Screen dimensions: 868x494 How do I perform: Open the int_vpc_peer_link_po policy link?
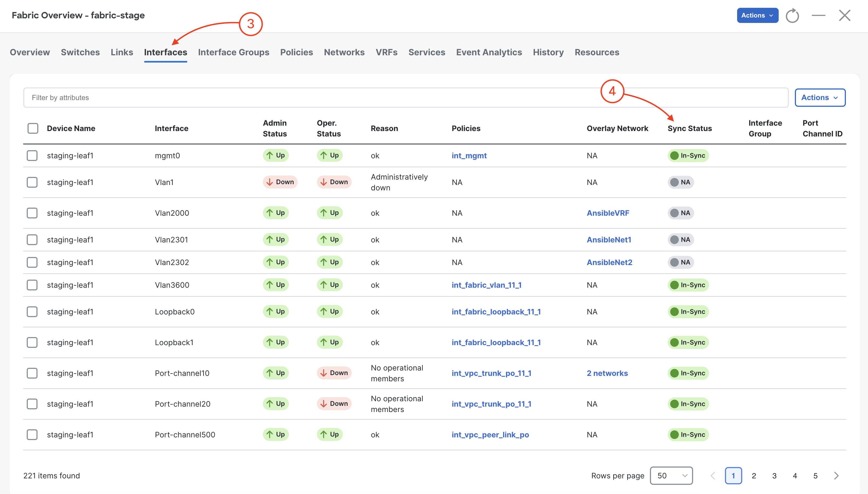coord(490,435)
